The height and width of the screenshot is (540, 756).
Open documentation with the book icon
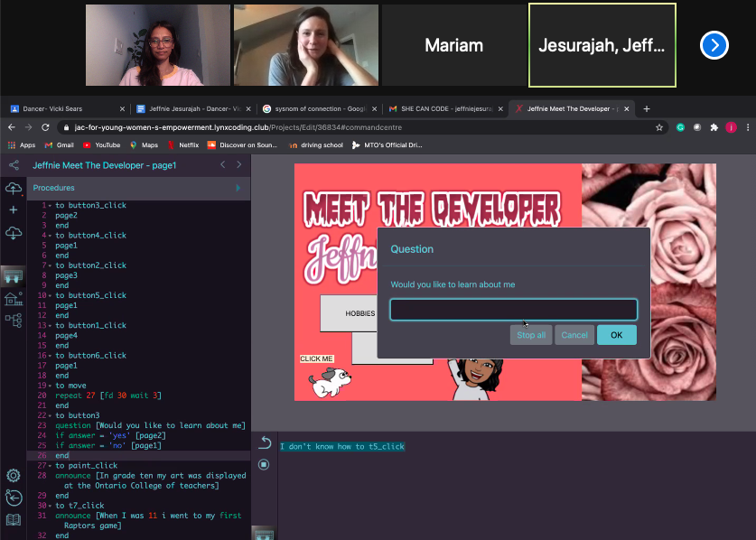13,518
